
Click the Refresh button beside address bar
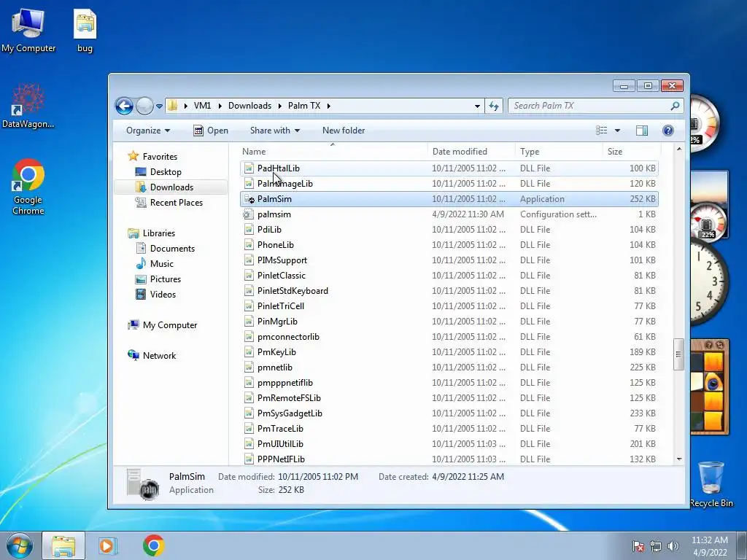(494, 106)
